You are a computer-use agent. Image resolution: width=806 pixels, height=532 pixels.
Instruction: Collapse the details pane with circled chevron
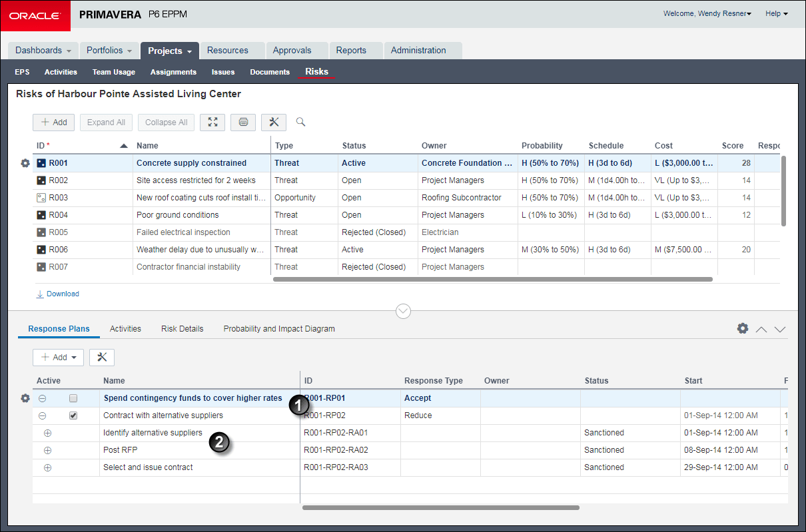coord(403,311)
